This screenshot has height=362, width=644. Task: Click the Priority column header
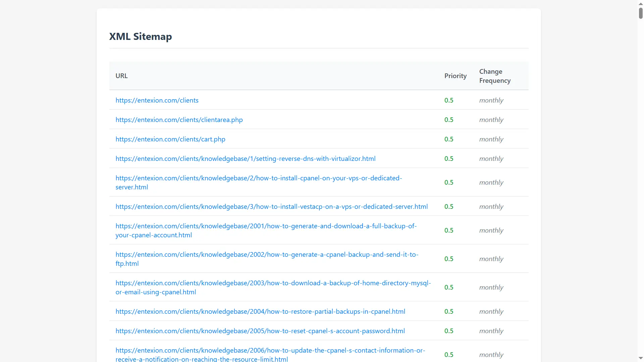point(455,76)
